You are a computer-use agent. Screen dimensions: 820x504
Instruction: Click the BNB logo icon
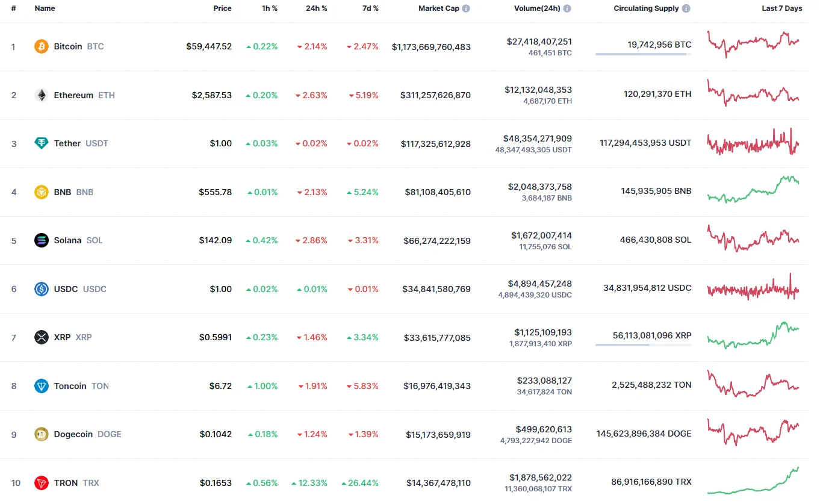(42, 192)
